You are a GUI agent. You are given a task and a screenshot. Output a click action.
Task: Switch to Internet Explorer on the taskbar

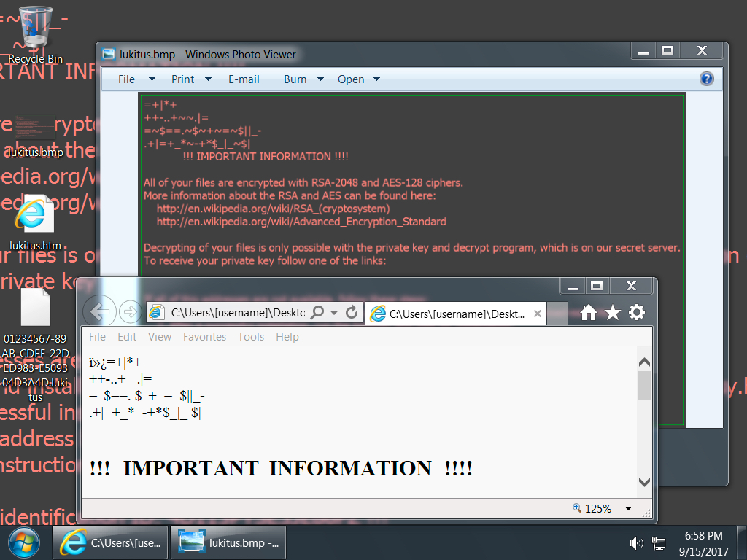tap(110, 542)
